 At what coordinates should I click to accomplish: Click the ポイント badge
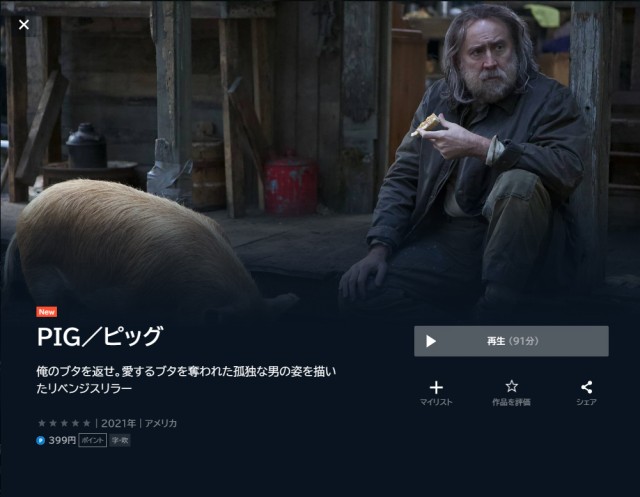click(93, 440)
